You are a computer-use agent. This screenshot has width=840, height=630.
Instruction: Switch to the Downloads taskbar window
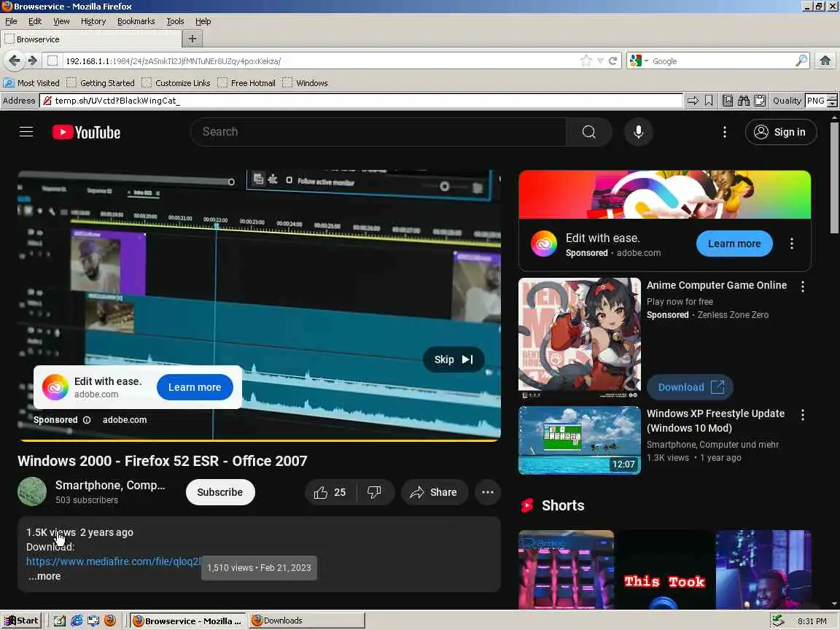[306, 621]
